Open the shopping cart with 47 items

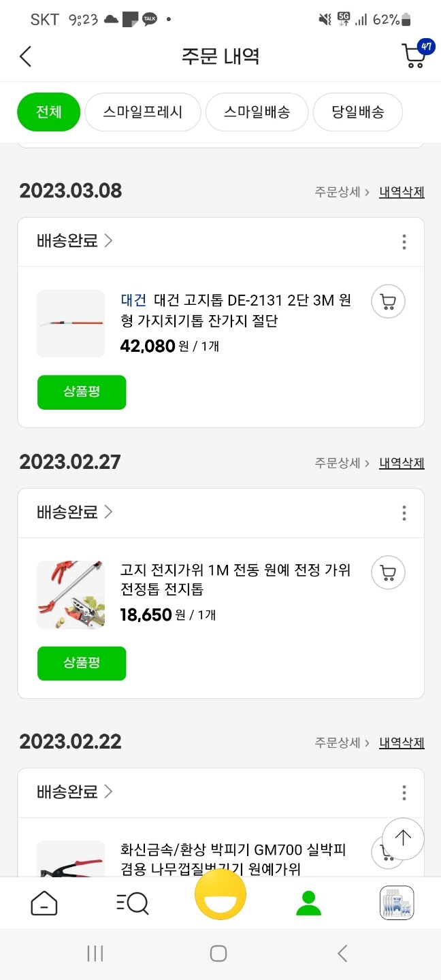[414, 56]
